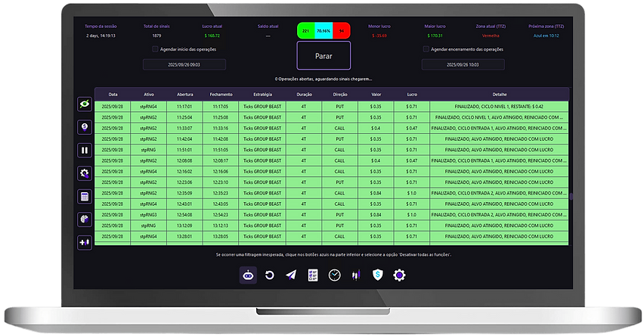Click the robot icon in bottom toolbar
This screenshot has width=644, height=336.
248,276
